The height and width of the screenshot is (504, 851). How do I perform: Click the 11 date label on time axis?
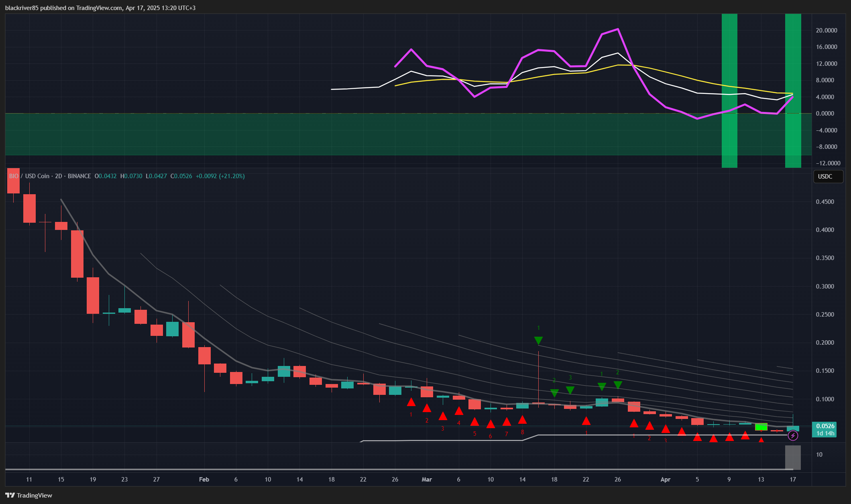(29, 480)
